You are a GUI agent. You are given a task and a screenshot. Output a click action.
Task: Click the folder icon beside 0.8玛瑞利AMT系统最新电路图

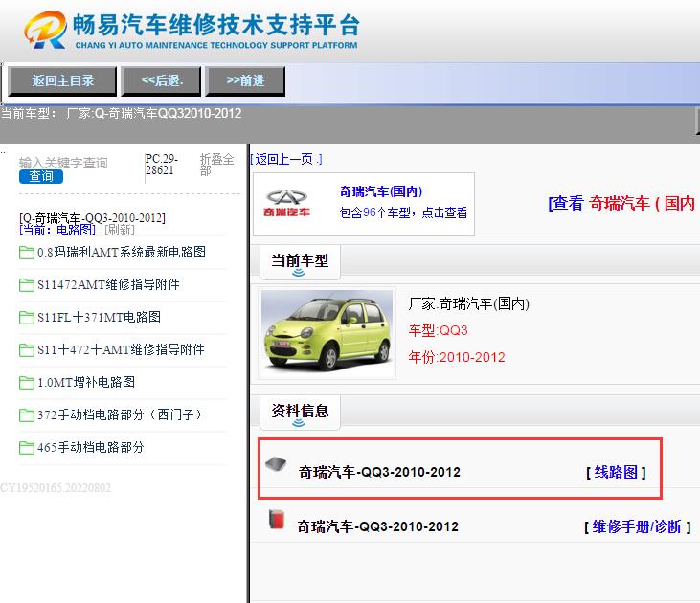(x=27, y=253)
